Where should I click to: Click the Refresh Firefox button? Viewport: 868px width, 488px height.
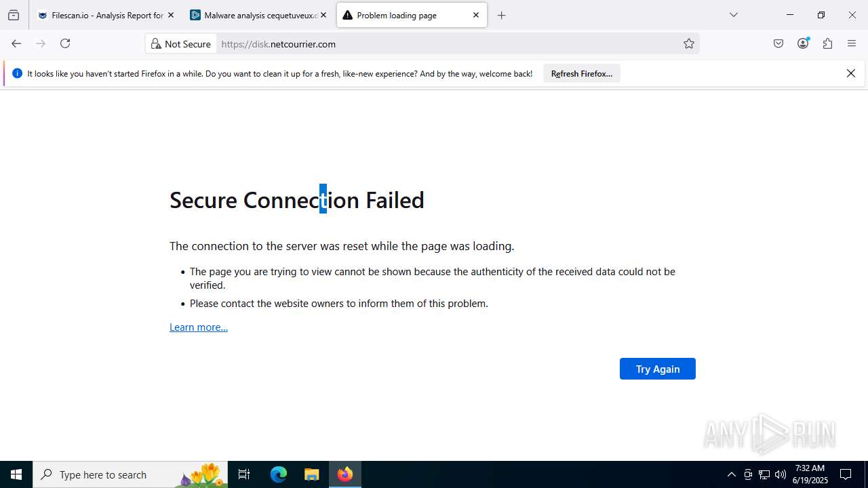pos(582,74)
